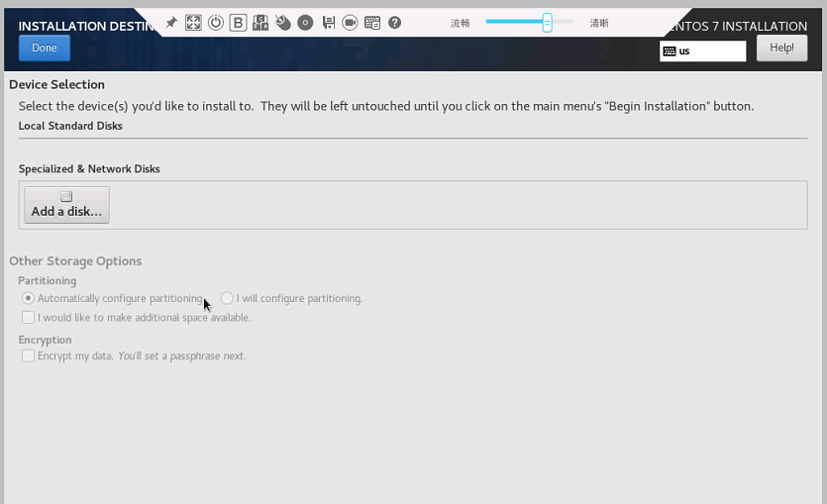Viewport: 827px width, 504px height.
Task: Click the Help! button
Action: point(781,48)
